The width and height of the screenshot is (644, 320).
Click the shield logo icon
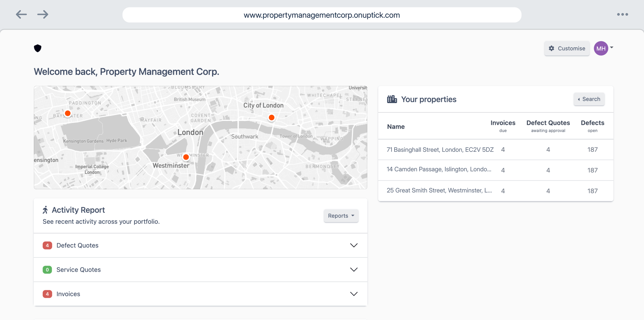tap(38, 48)
